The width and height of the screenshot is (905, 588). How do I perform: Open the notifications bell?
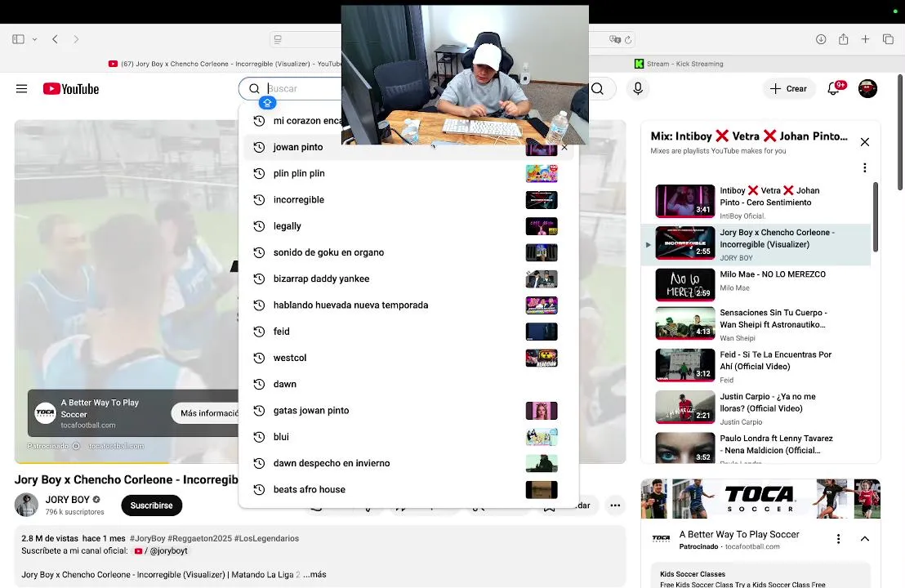tap(834, 88)
